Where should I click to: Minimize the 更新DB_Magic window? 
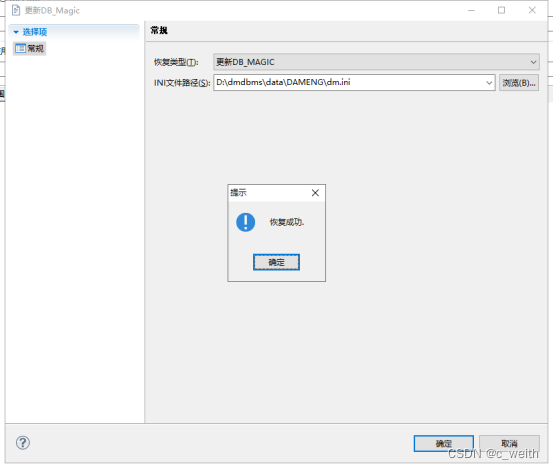471,11
